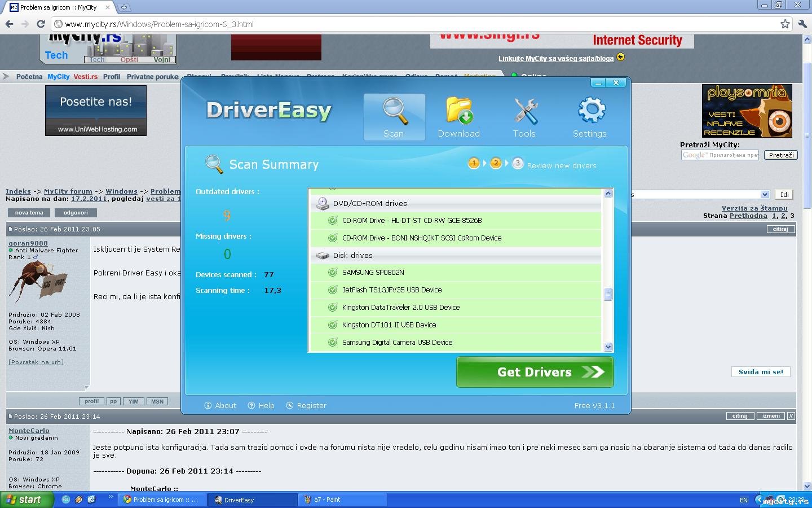Open the Download folder icon
This screenshot has width=812, height=508.
(459, 111)
